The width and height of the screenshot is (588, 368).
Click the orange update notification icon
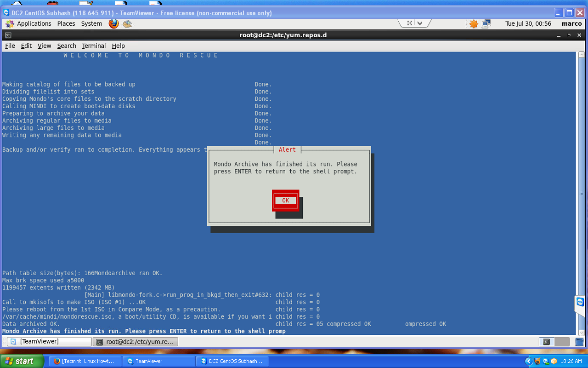pyautogui.click(x=474, y=23)
